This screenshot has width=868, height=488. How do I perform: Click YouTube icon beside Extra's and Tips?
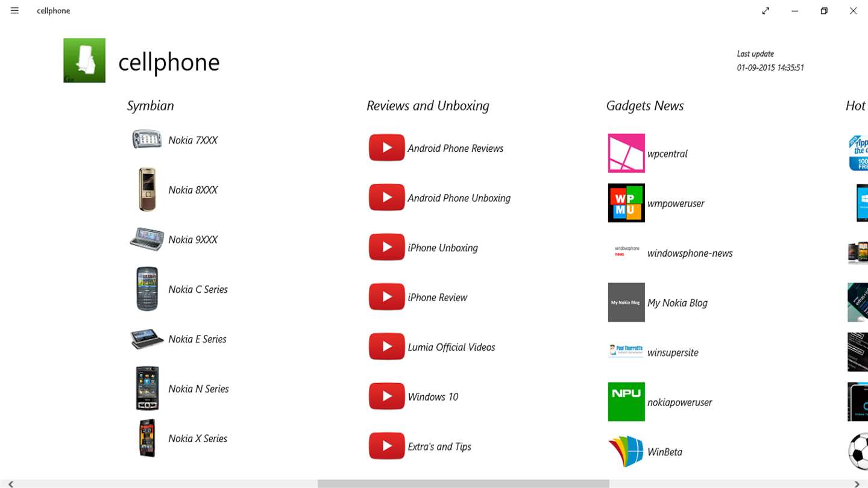[386, 446]
